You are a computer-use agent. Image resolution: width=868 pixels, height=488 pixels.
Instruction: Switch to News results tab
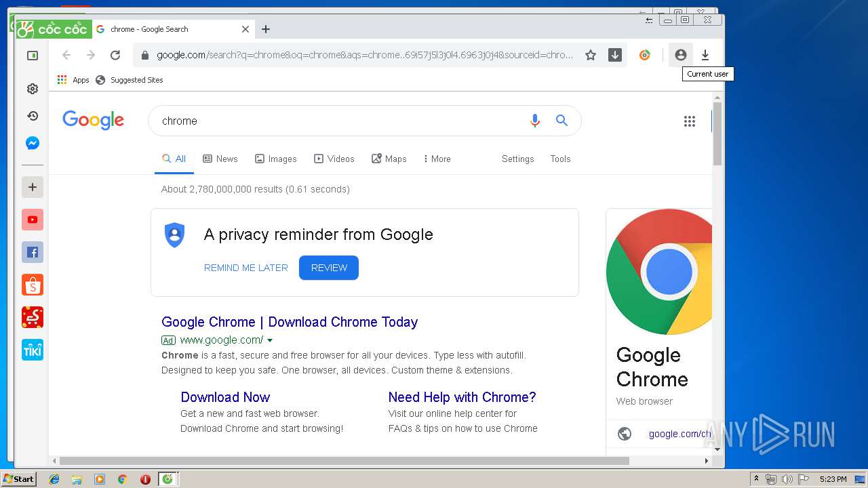pos(220,159)
